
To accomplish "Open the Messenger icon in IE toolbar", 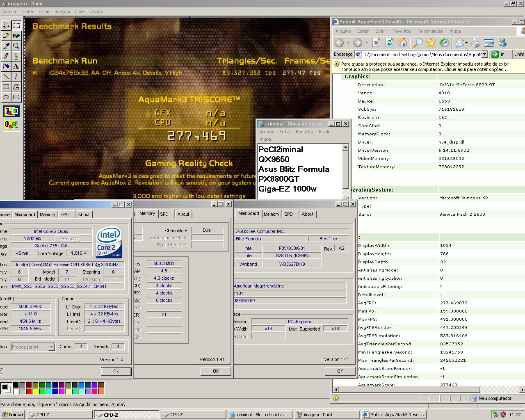I will point(502,43).
